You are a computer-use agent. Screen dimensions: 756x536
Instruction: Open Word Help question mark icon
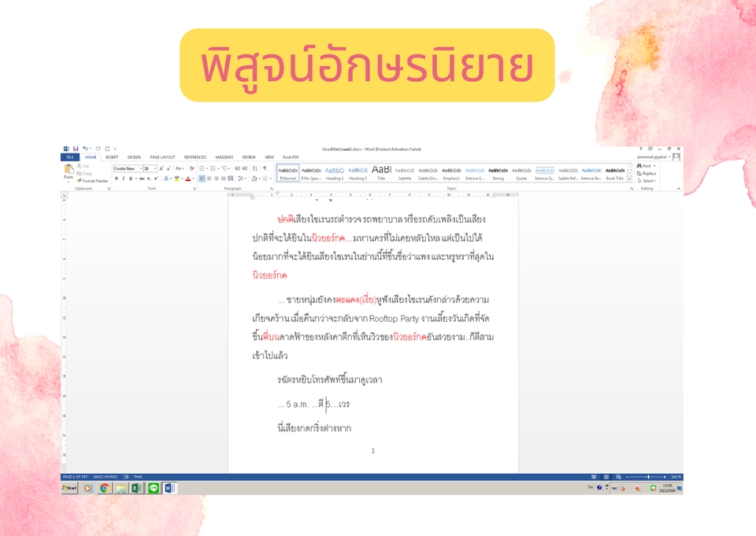coord(641,149)
